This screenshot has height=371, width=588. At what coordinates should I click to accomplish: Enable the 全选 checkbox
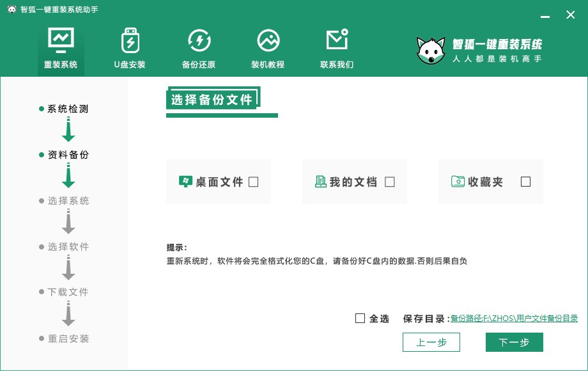point(360,319)
